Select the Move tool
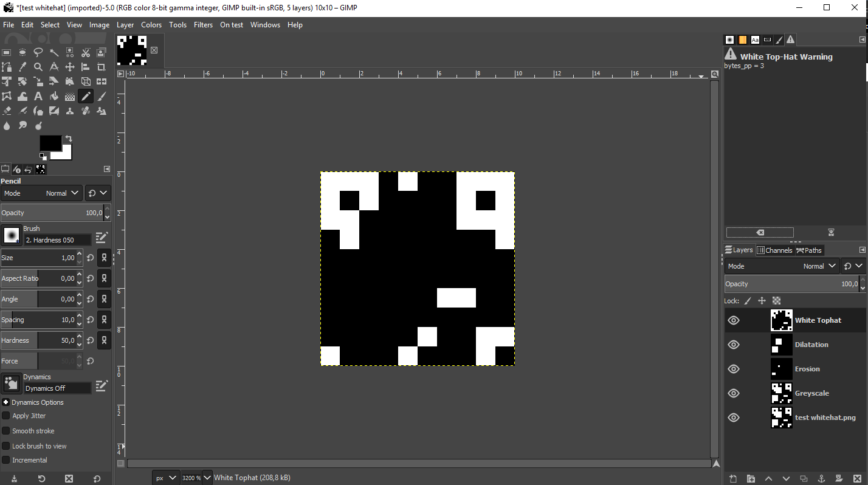The width and height of the screenshot is (868, 485). point(70,67)
